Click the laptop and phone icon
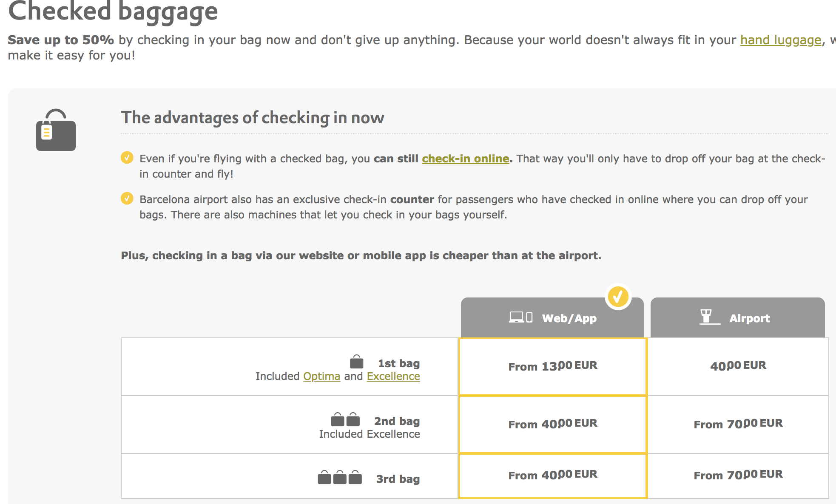The image size is (836, 504). 520,317
